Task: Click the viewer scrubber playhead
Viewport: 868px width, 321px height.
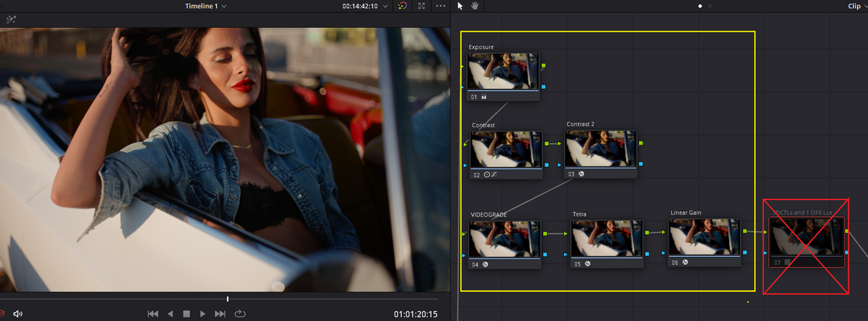Action: click(x=228, y=299)
